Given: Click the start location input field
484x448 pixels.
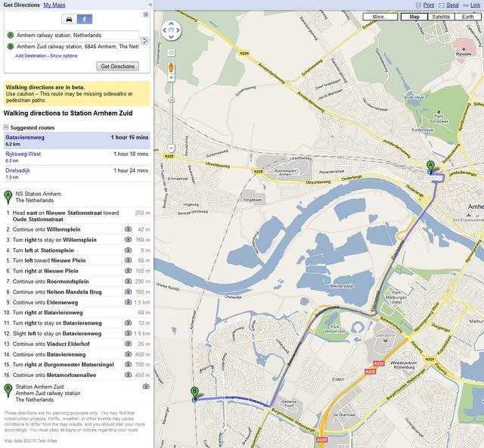Looking at the screenshot, I should tap(77, 35).
